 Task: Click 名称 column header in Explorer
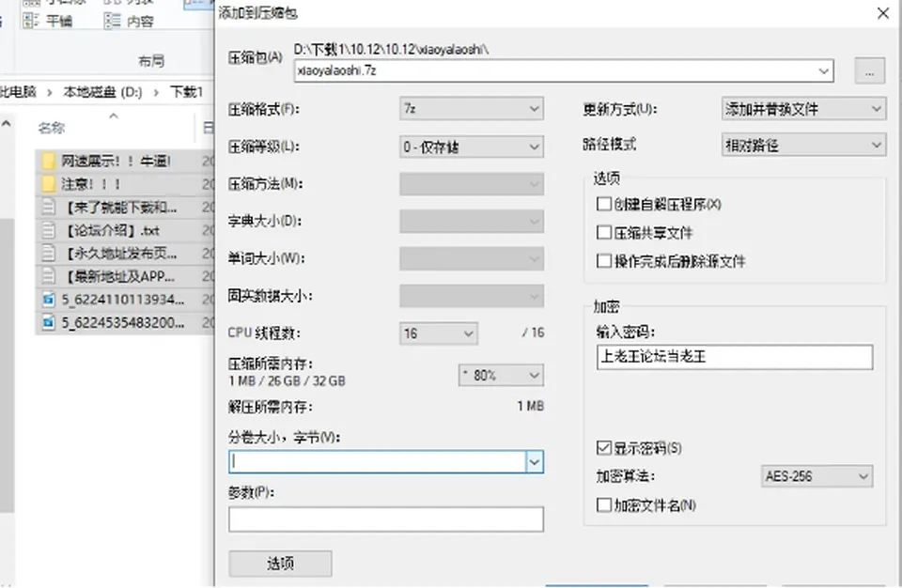51,128
